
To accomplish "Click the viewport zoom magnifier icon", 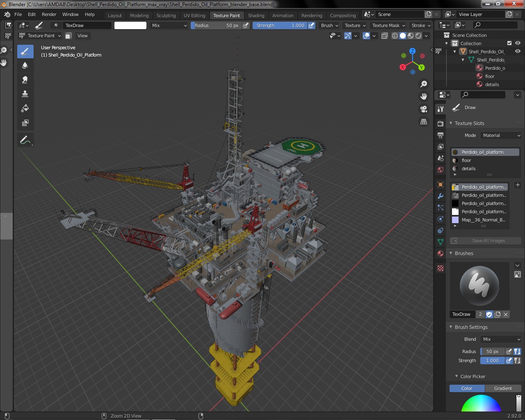I will pyautogui.click(x=424, y=84).
